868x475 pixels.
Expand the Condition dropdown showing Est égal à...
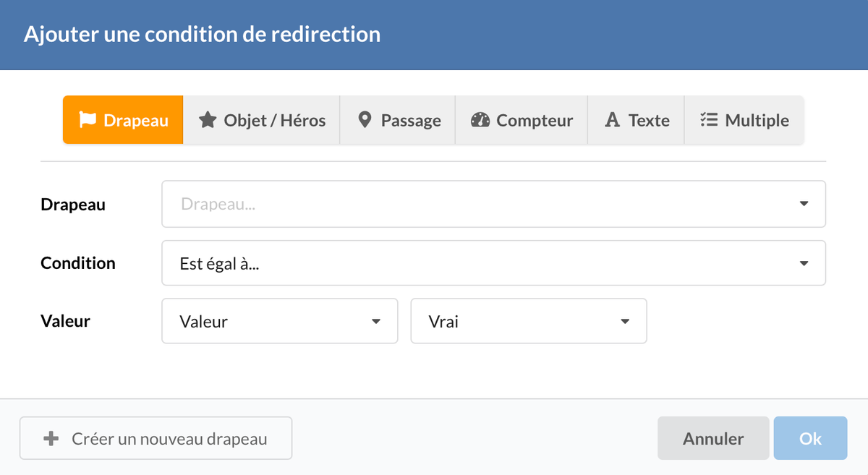coord(493,263)
